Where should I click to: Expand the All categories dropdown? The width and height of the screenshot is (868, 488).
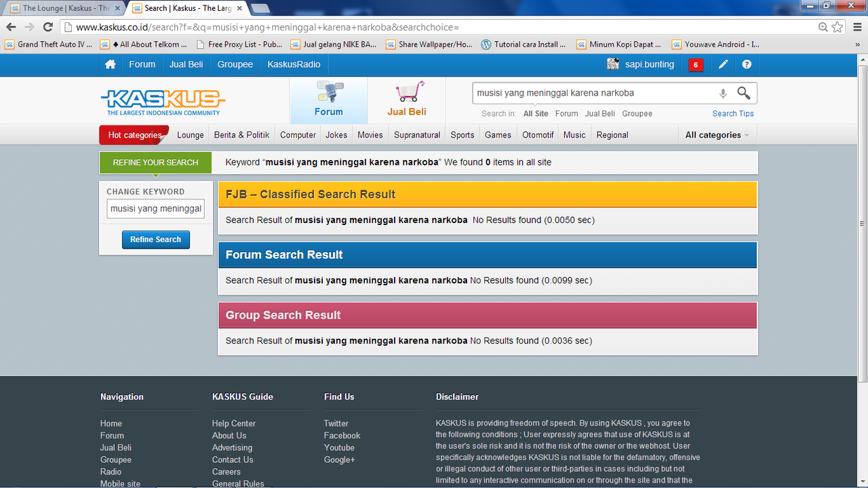tap(717, 135)
